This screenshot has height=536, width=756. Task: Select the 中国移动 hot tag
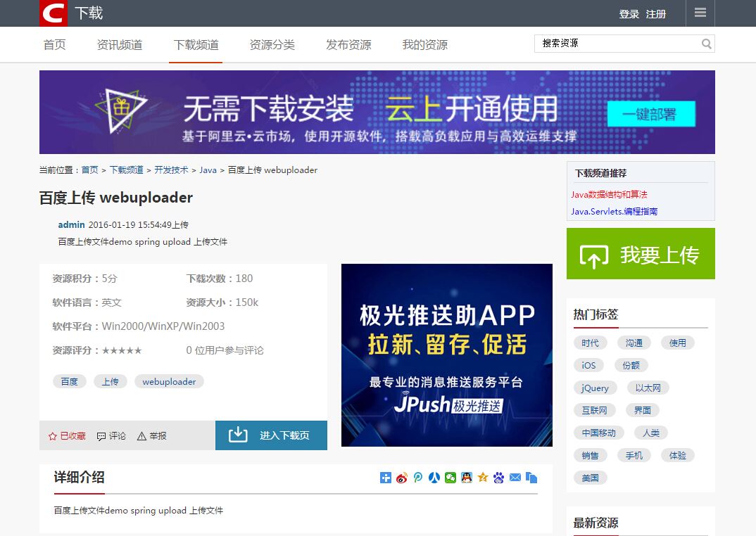click(x=599, y=433)
